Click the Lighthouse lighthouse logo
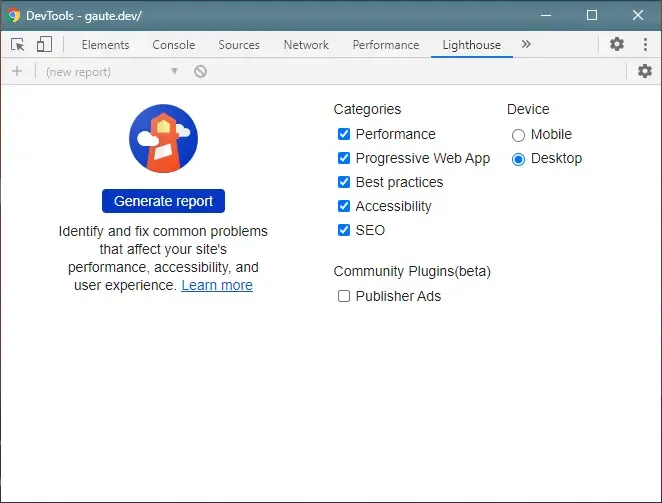Image resolution: width=662 pixels, height=503 pixels. (163, 139)
